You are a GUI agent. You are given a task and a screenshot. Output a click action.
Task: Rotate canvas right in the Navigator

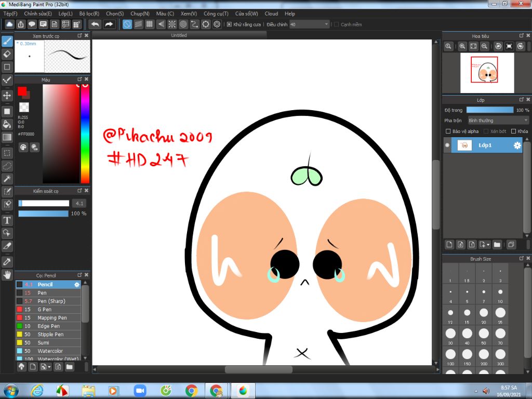pos(521,46)
